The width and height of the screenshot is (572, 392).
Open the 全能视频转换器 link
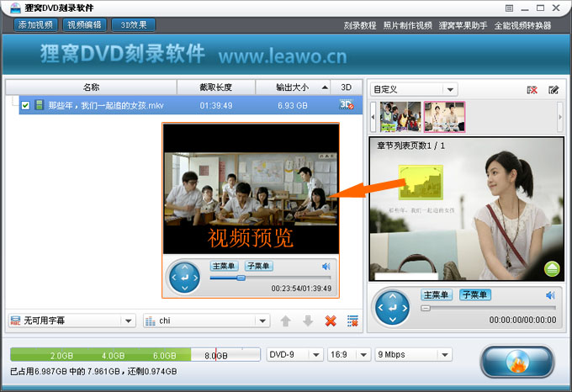522,25
